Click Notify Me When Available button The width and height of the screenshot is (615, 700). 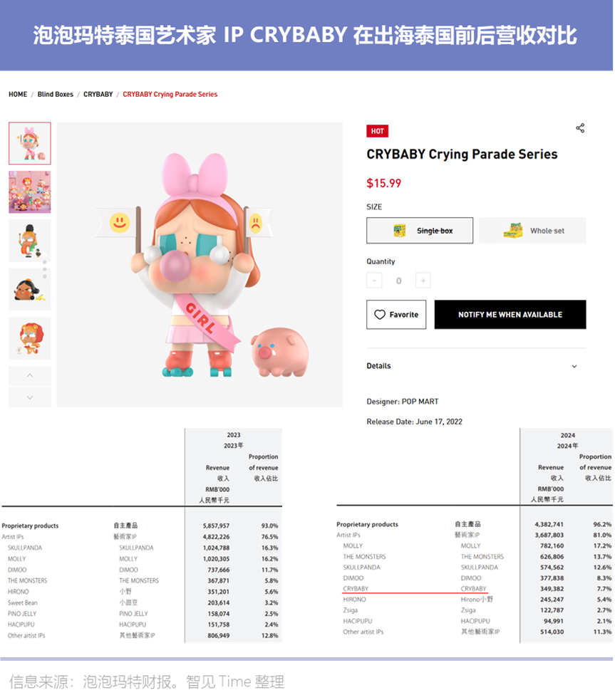coord(510,315)
